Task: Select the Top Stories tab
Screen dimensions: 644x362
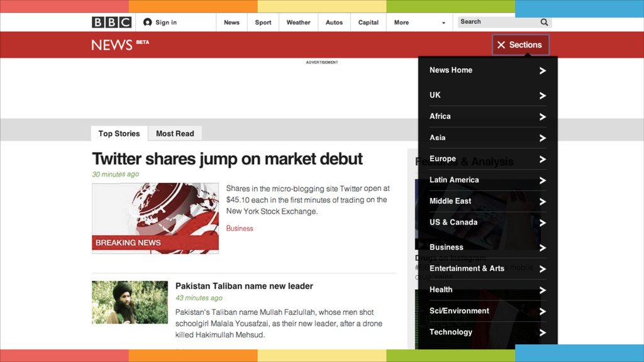Action: (x=119, y=133)
